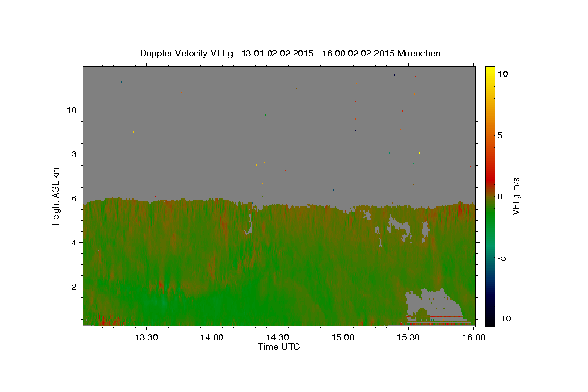The image size is (588, 392).
Task: Click height axis label '8'
Action: (x=73, y=154)
